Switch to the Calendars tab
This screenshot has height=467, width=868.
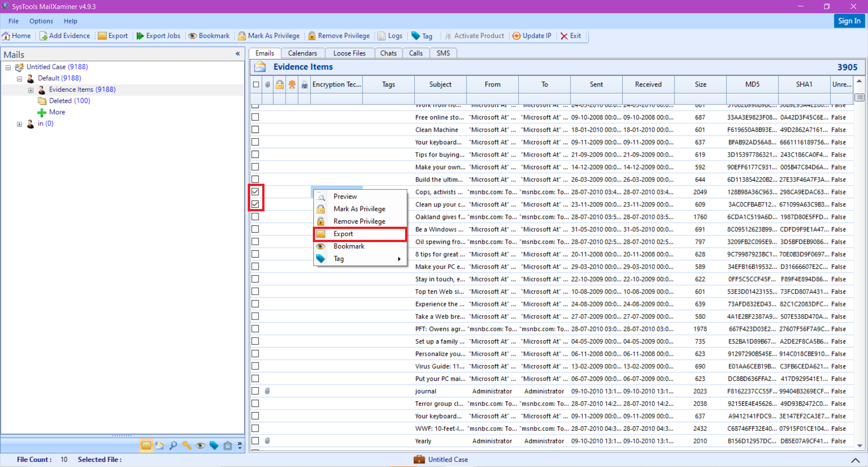(x=302, y=53)
